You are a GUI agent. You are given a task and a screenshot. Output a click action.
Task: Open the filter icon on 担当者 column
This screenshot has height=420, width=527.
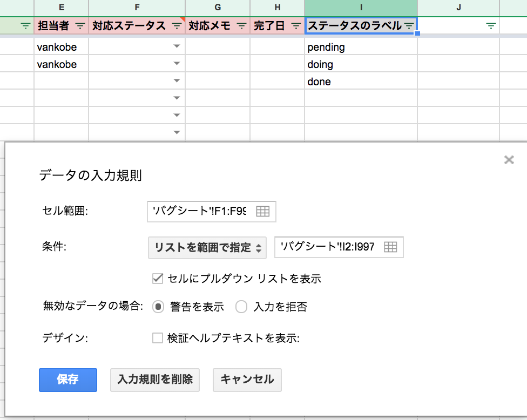(80, 25)
